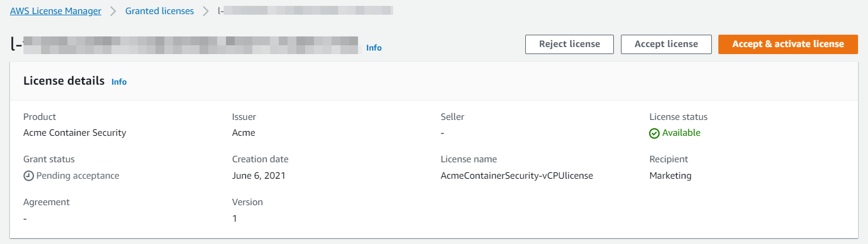Click the License details heading

click(x=64, y=81)
